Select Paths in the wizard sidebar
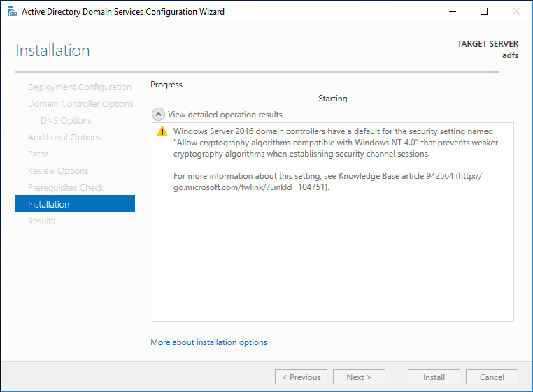 click(38, 154)
